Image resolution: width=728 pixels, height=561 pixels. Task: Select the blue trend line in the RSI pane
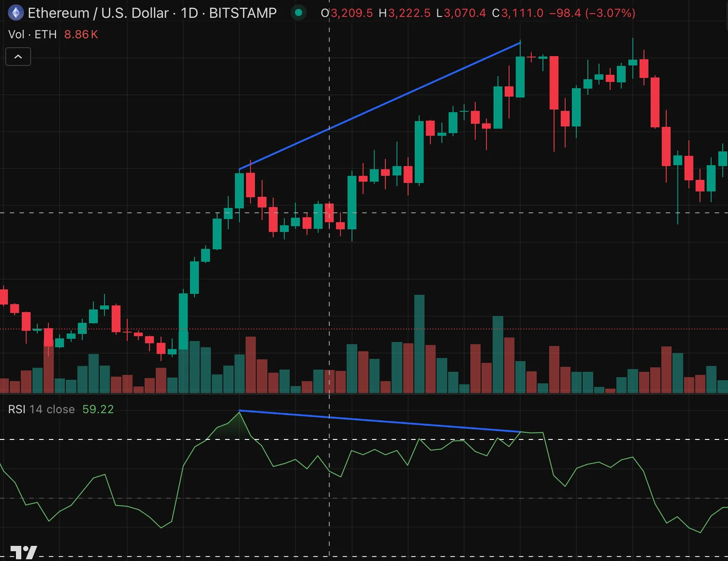point(380,421)
